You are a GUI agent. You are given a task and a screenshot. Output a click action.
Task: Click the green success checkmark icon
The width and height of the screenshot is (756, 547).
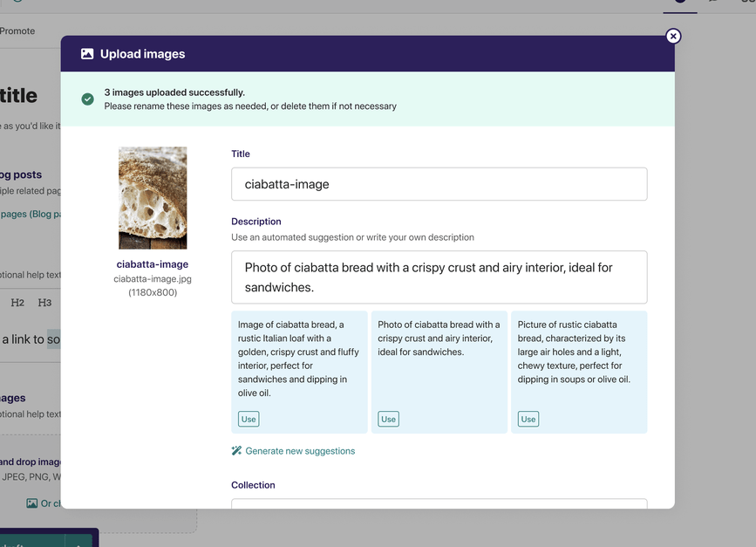click(x=87, y=99)
